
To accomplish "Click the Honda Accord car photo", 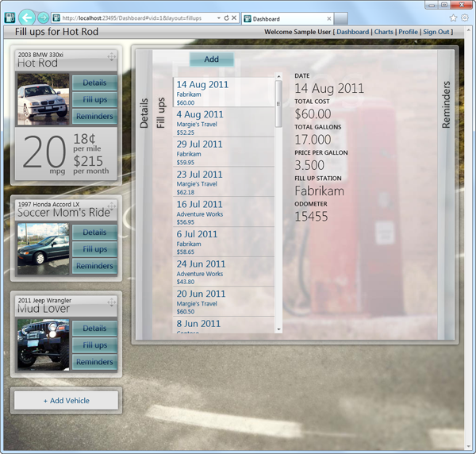I will tap(43, 248).
